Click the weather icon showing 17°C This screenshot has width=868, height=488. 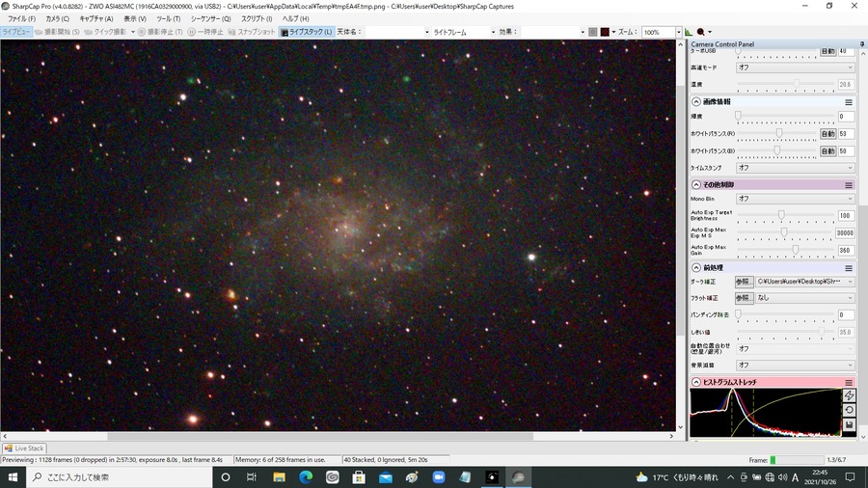[641, 477]
